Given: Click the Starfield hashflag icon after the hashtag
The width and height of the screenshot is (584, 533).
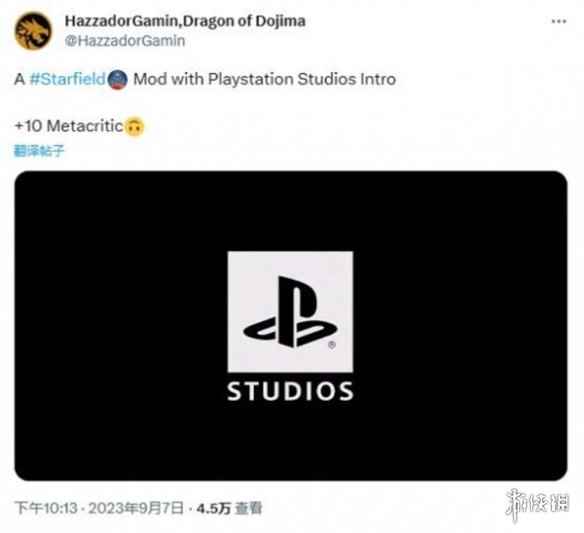Looking at the screenshot, I should point(118,80).
